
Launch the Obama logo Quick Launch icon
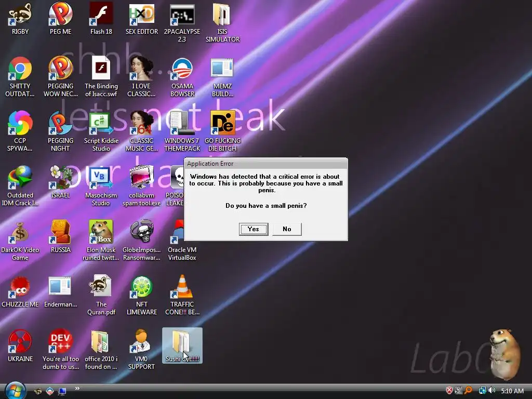50,391
